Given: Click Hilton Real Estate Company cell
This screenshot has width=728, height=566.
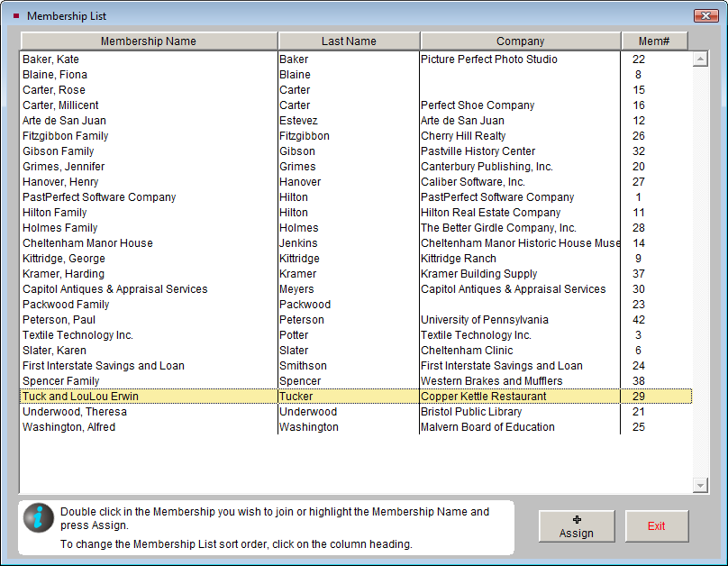Looking at the screenshot, I should pyautogui.click(x=491, y=212).
